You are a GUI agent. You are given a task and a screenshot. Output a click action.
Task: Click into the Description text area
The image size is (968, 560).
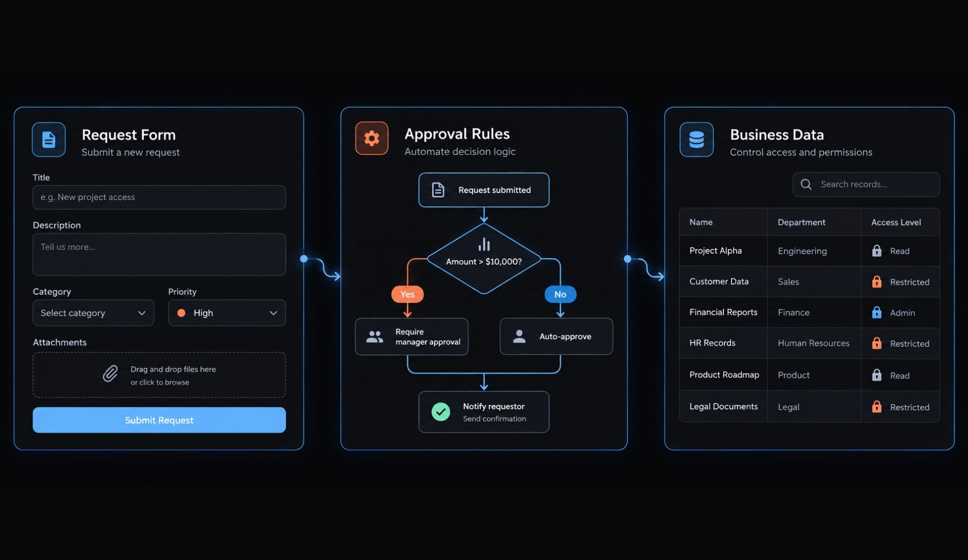tap(159, 255)
